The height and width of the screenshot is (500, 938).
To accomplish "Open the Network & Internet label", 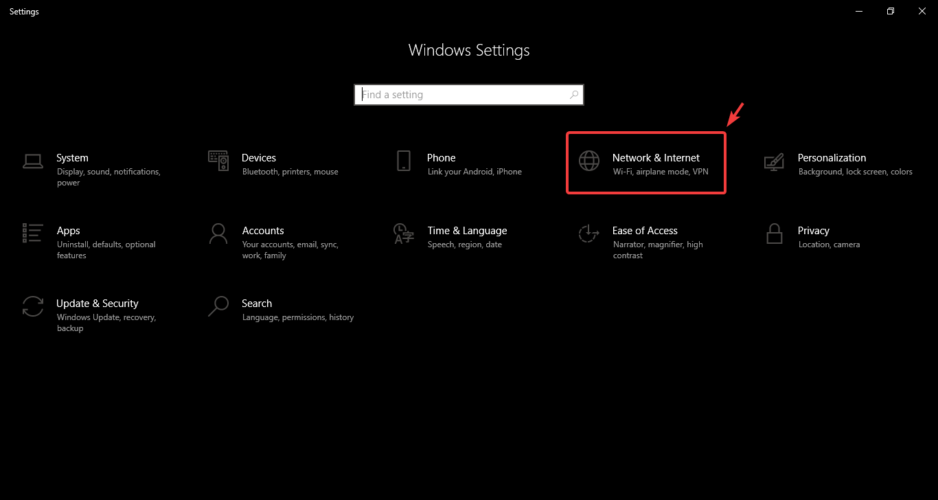I will (656, 158).
